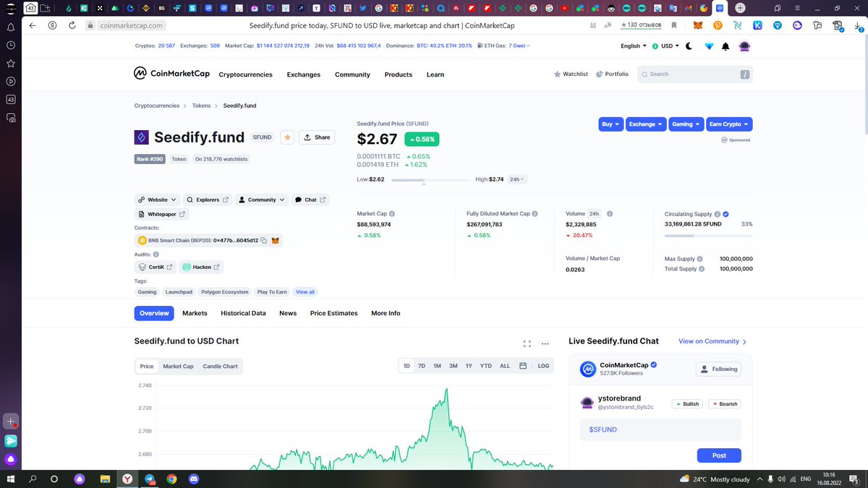Image resolution: width=868 pixels, height=488 pixels.
Task: Open Google Chrome from the taskbar
Action: point(171,479)
